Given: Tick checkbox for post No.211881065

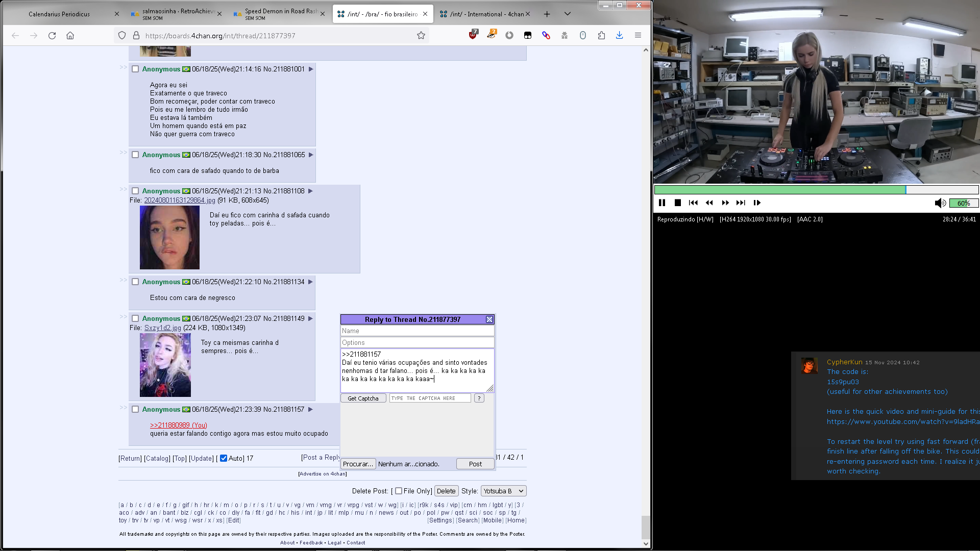Looking at the screenshot, I should 135,155.
